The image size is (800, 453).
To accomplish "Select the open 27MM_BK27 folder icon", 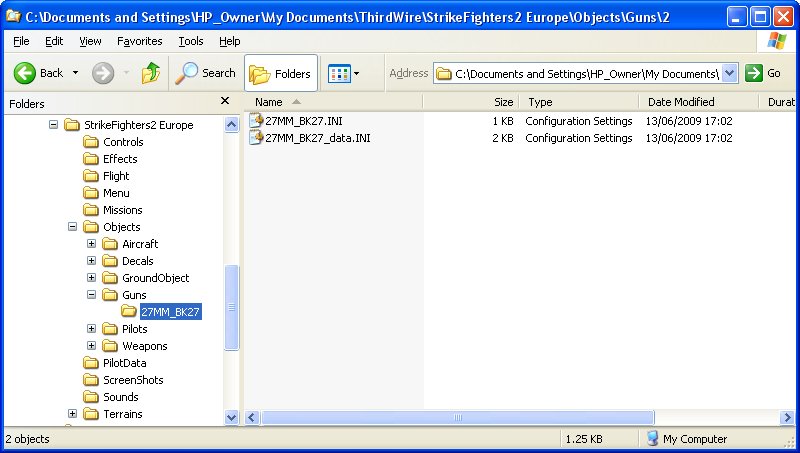I will (x=129, y=311).
